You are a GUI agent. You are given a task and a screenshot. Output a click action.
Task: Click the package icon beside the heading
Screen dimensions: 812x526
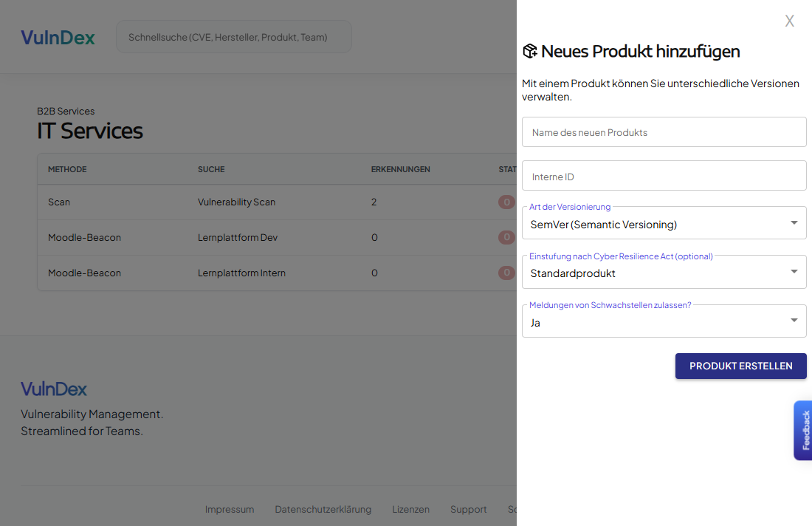click(530, 51)
